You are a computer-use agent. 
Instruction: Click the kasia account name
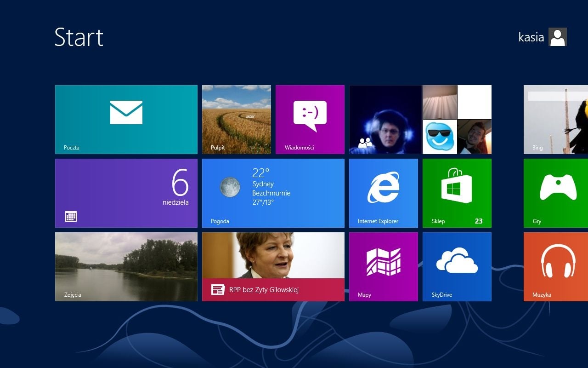click(x=531, y=37)
